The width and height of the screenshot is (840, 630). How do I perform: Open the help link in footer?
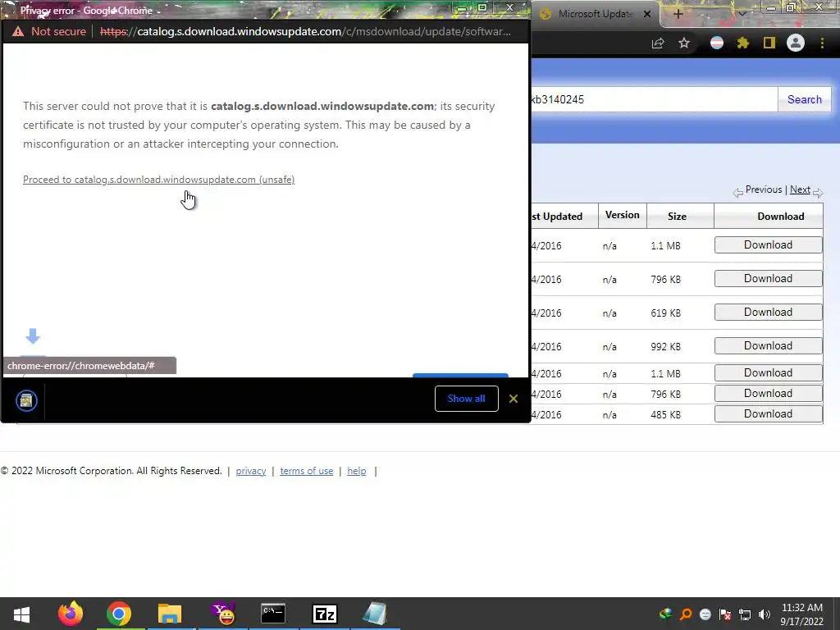(x=356, y=471)
